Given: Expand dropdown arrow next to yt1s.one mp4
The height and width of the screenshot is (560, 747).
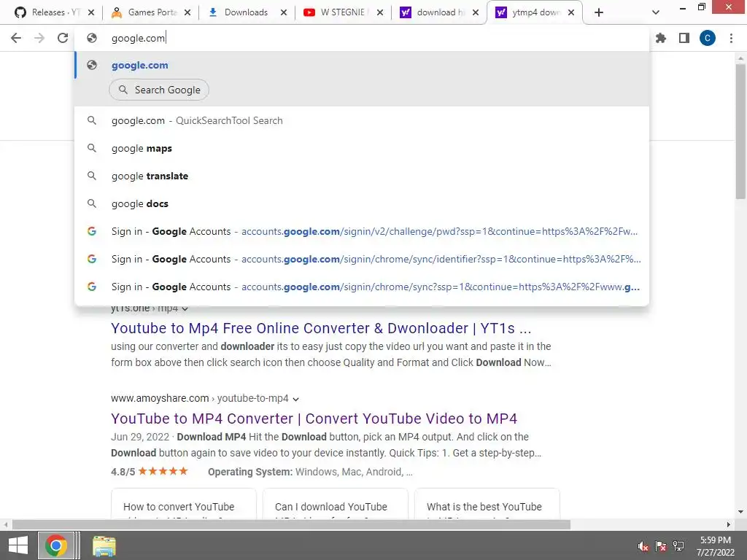Looking at the screenshot, I should [185, 308].
